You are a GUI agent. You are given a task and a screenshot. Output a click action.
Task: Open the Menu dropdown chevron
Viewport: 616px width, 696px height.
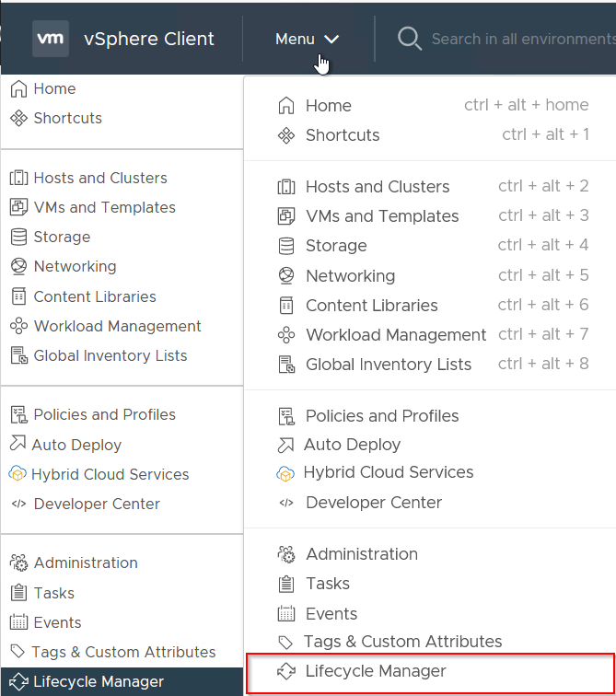(331, 40)
